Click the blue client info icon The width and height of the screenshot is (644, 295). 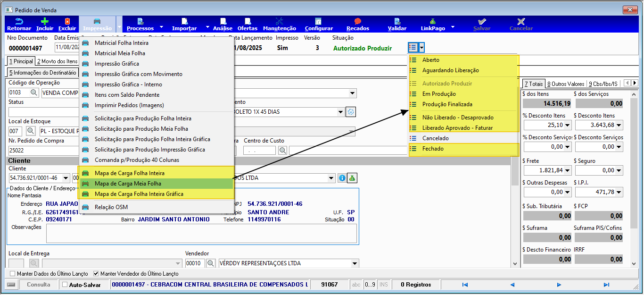coord(342,178)
